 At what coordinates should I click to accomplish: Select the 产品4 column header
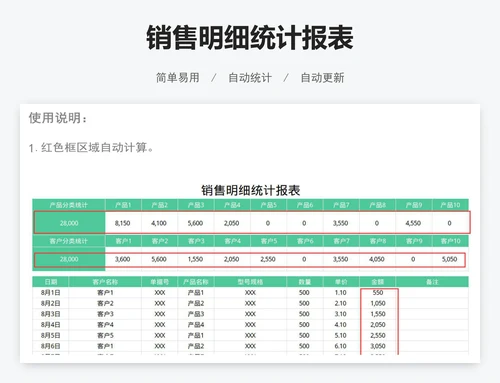coord(232,205)
